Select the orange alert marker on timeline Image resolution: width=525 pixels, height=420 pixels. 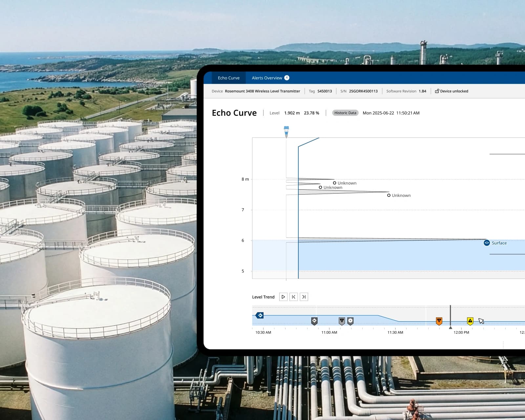[x=439, y=321]
